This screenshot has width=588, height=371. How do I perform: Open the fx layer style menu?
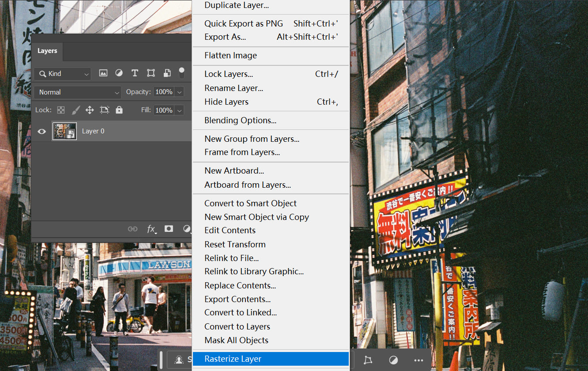(151, 229)
